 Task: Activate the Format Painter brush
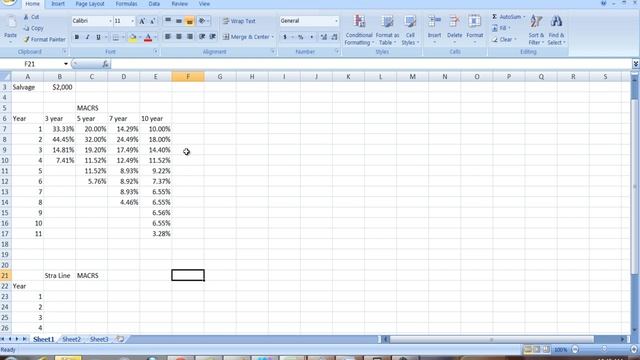point(27,40)
